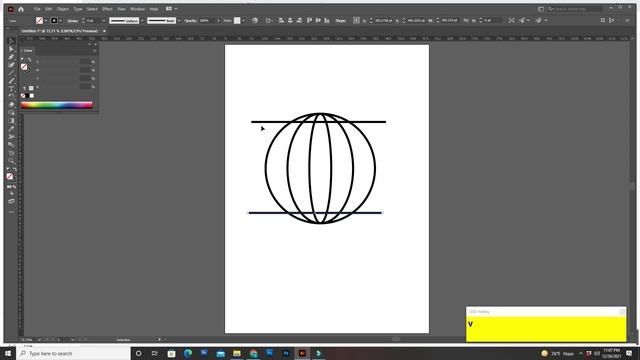Open the View menu

[122, 9]
